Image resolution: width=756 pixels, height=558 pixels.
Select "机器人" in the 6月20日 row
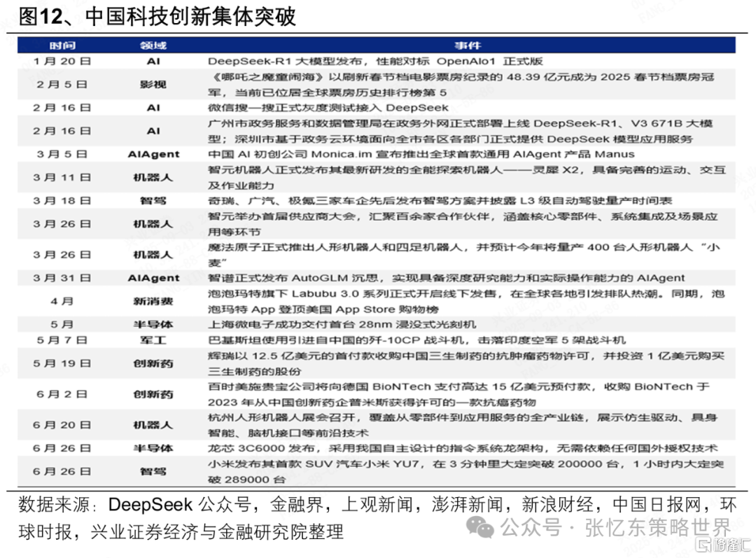[153, 425]
